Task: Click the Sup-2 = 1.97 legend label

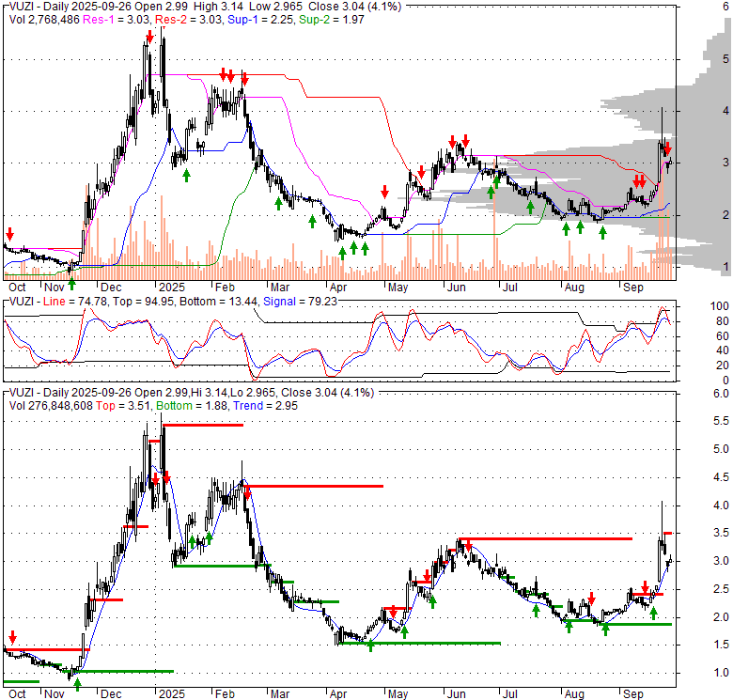Action: pos(332,20)
